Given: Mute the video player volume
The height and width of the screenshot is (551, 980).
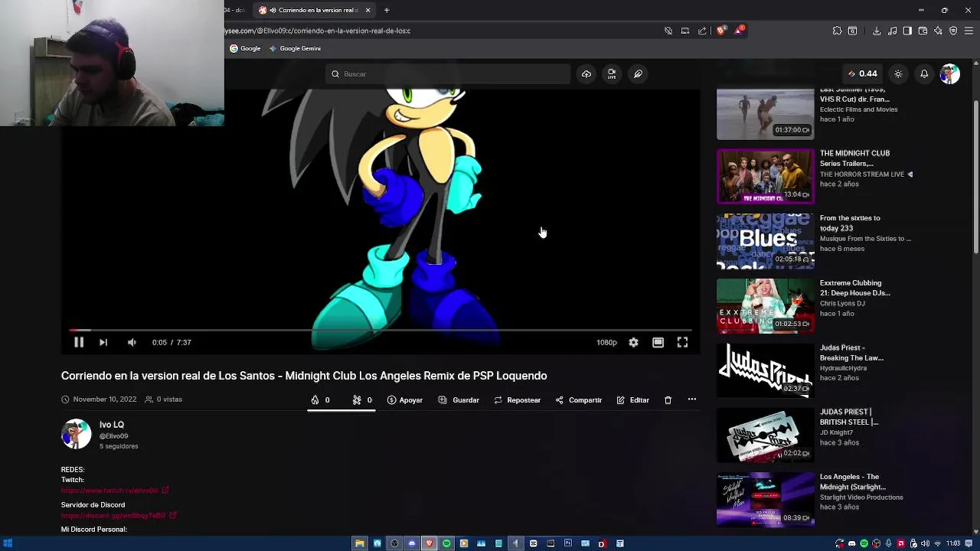Looking at the screenshot, I should 132,342.
